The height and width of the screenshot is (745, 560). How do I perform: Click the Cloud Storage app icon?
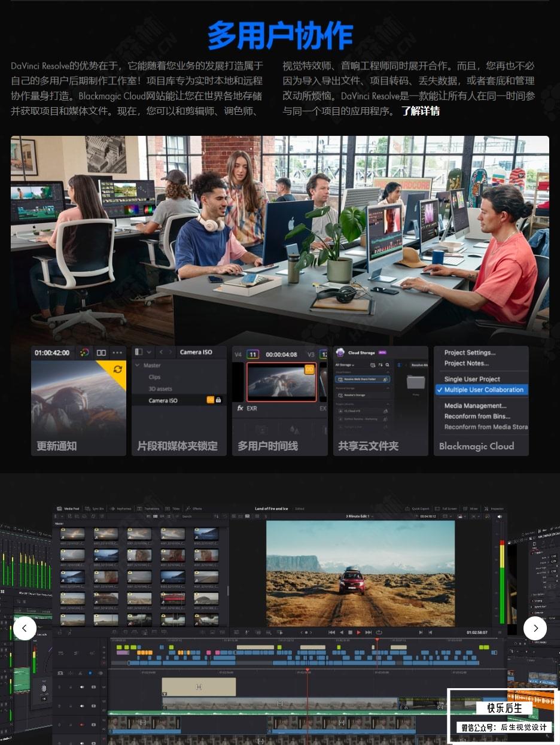point(340,352)
